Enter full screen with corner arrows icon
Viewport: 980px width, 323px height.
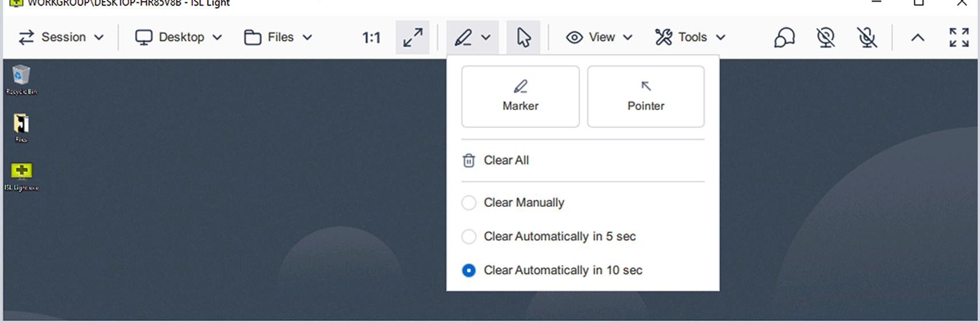[x=959, y=37]
